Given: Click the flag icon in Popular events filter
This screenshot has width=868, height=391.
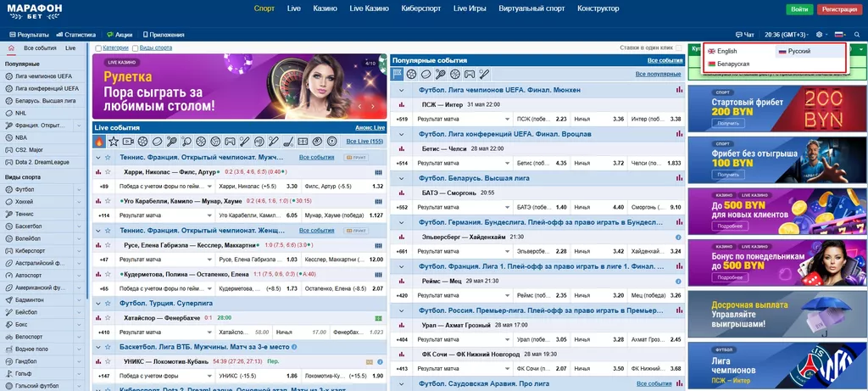Looking at the screenshot, I should [398, 75].
